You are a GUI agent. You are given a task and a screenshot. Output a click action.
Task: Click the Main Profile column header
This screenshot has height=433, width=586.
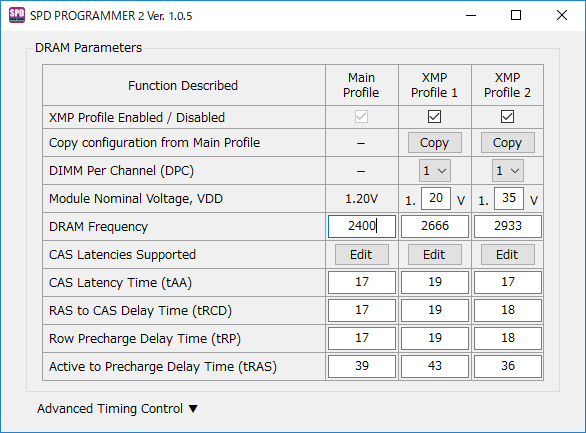click(x=361, y=85)
